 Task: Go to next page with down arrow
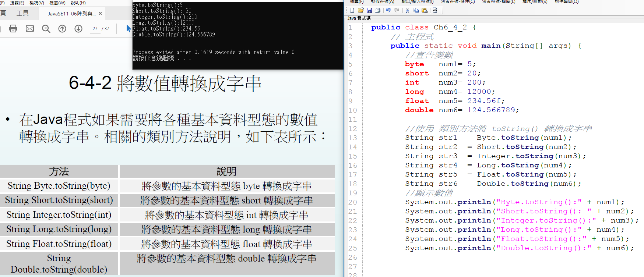pyautogui.click(x=78, y=29)
